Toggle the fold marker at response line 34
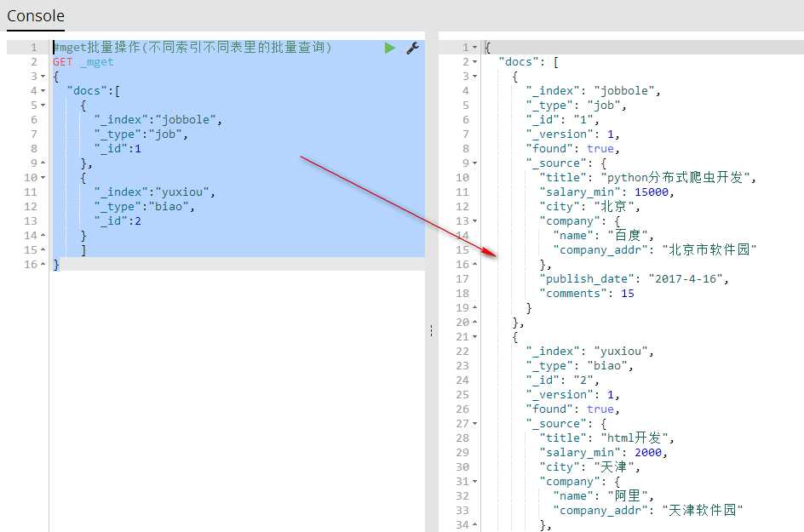 point(474,525)
